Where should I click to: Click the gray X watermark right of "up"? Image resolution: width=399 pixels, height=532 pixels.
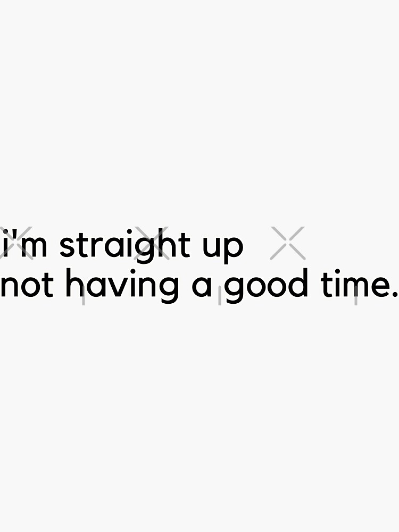[288, 243]
